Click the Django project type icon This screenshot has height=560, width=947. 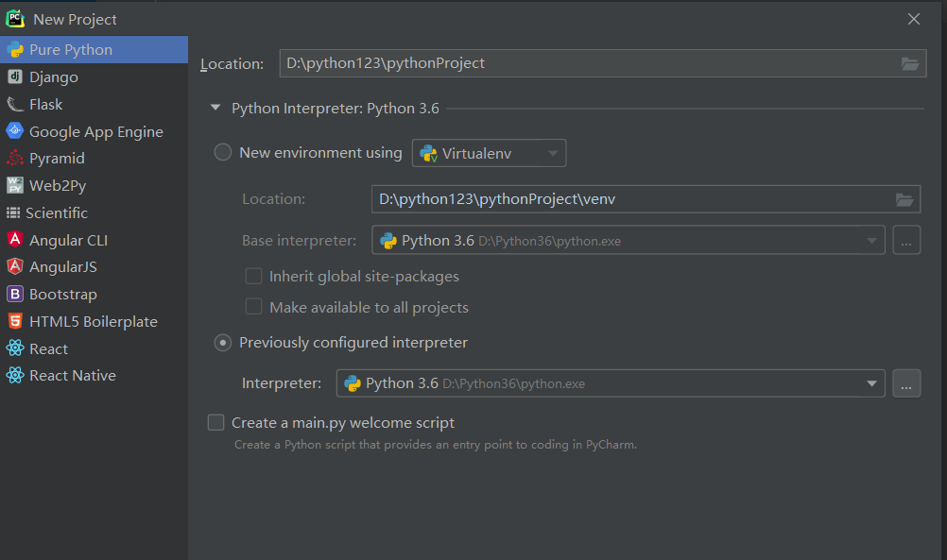pyautogui.click(x=14, y=77)
